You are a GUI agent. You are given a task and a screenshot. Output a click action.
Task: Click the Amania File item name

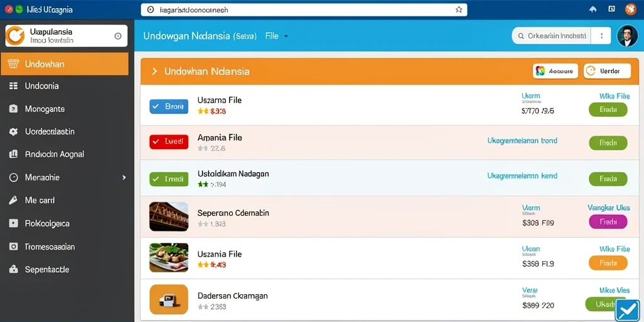click(219, 138)
